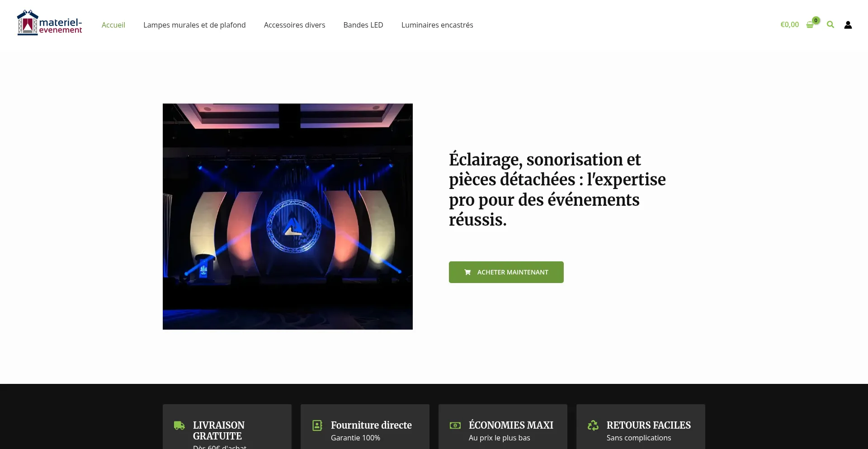Click the Fourniture directe contact icon
This screenshot has width=868, height=449.
coord(317,425)
